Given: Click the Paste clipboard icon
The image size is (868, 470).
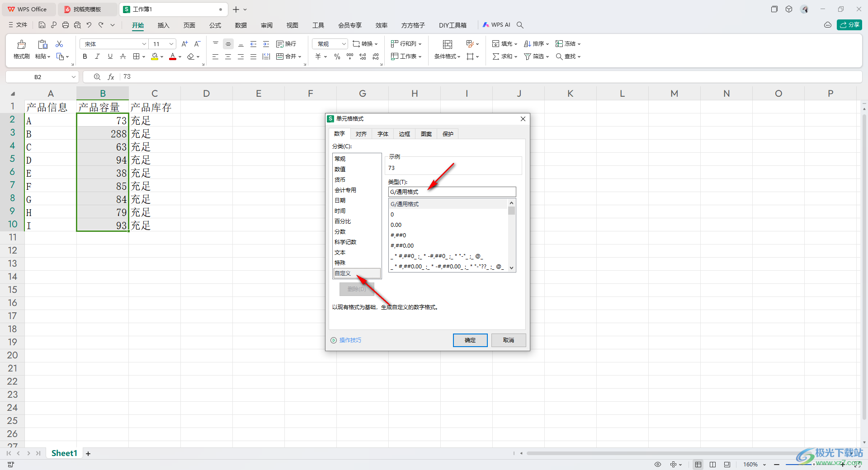Looking at the screenshot, I should click(x=42, y=44).
